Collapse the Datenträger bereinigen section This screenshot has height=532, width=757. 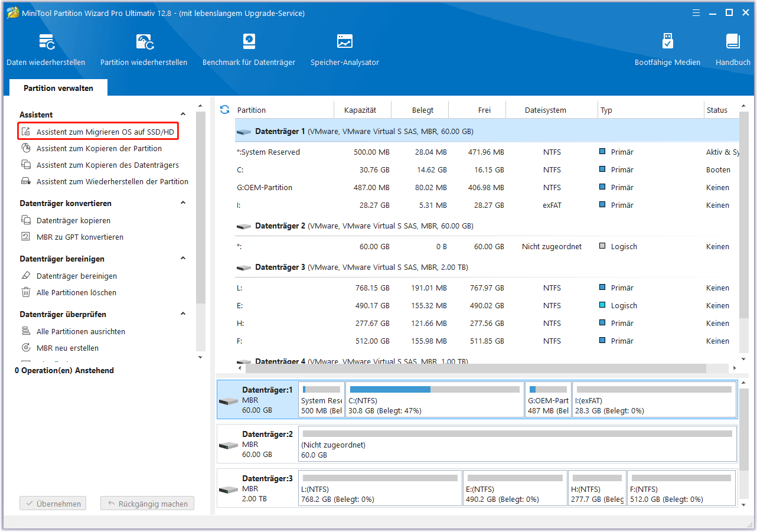(183, 258)
